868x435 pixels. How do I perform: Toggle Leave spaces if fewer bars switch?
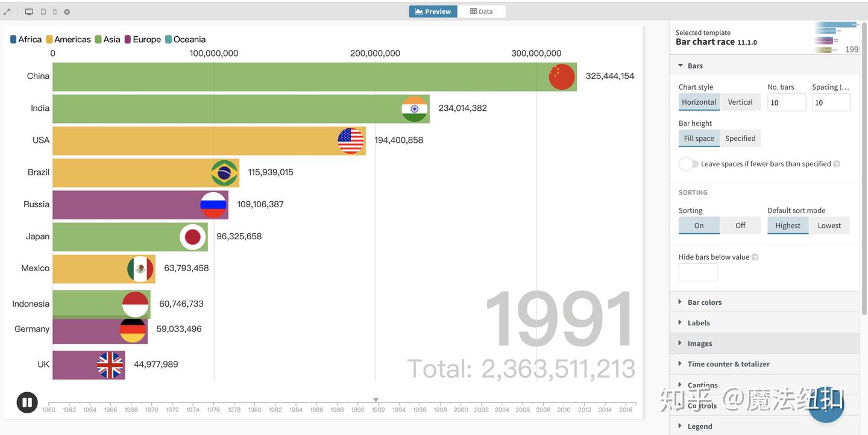coord(688,164)
